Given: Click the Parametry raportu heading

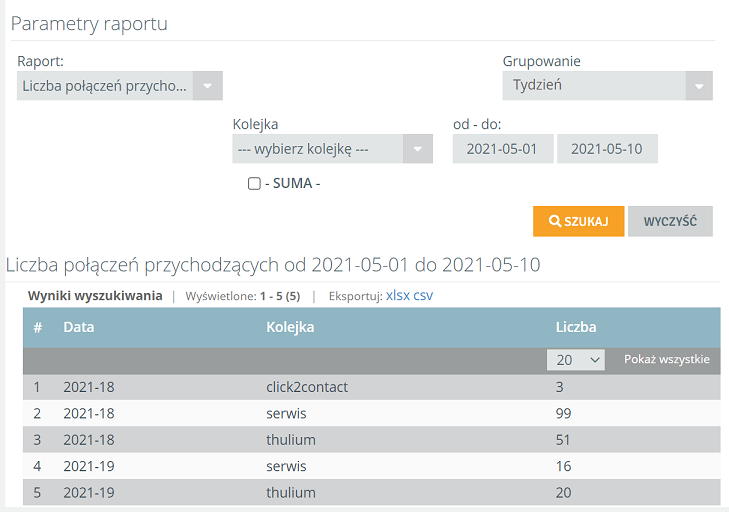Looking at the screenshot, I should [x=89, y=24].
